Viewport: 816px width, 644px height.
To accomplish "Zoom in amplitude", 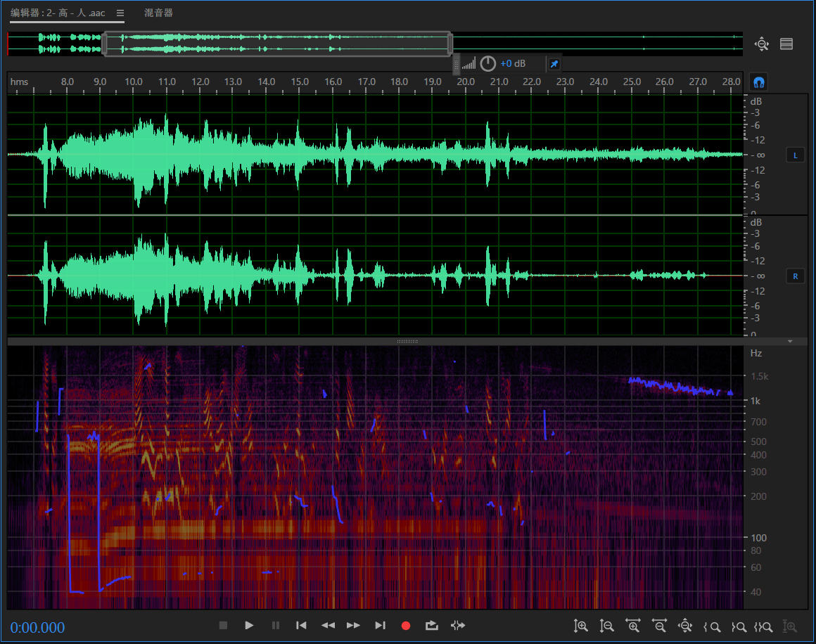I will click(x=581, y=626).
